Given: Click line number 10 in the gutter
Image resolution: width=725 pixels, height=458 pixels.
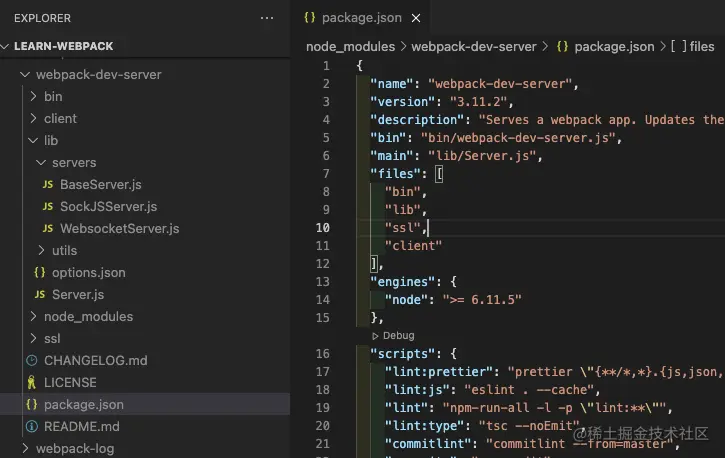Looking at the screenshot, I should 323,228.
